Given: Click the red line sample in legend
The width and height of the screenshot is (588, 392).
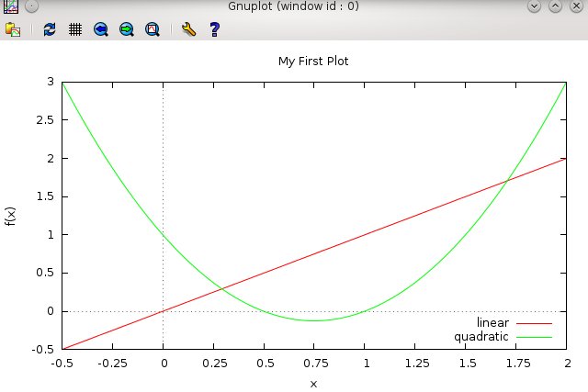Looking at the screenshot, I should 534,323.
